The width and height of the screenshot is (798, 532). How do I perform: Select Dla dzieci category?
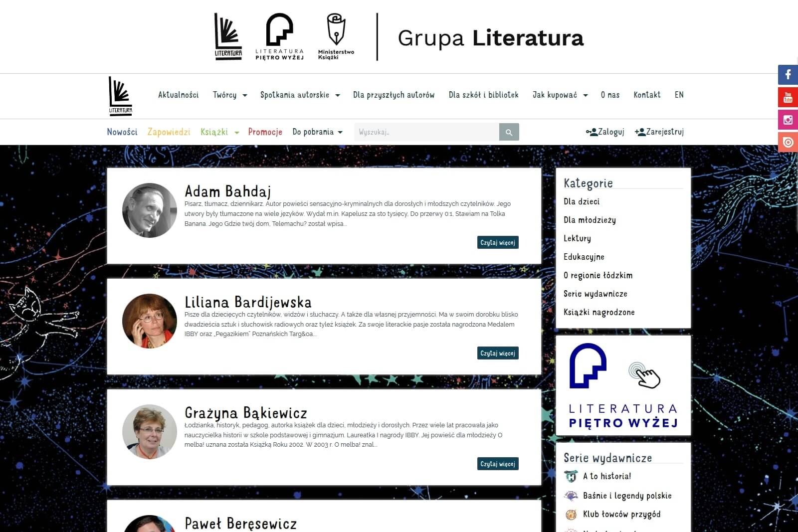(582, 201)
